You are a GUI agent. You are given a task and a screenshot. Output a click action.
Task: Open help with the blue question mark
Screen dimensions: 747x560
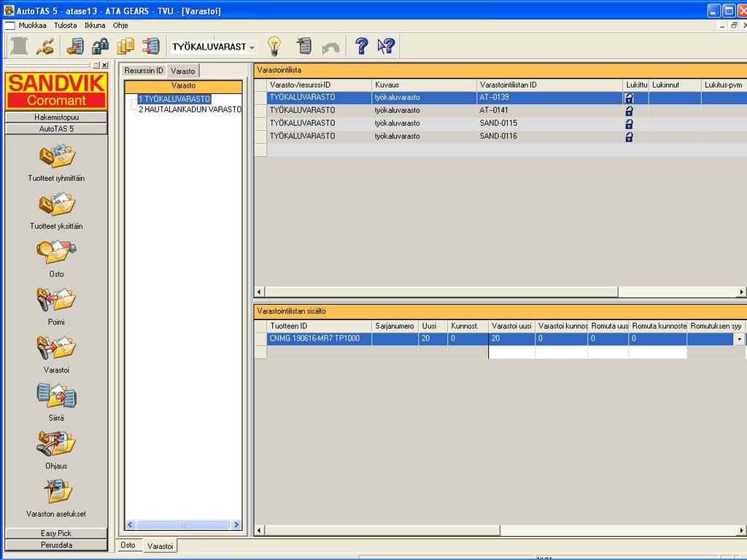[362, 46]
